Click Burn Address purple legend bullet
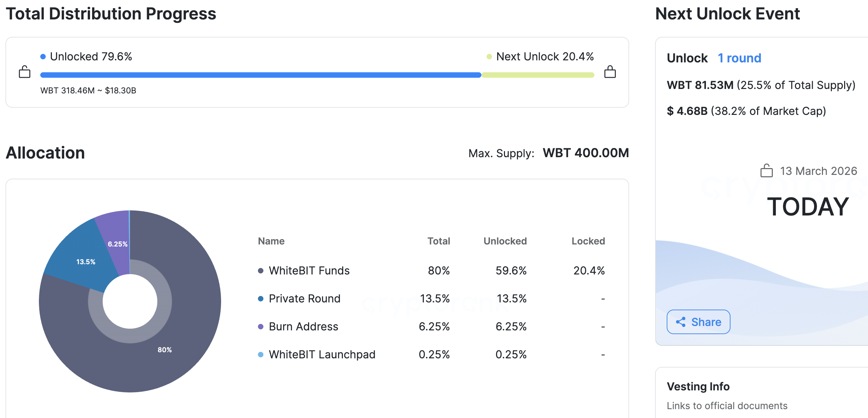This screenshot has height=418, width=868. [261, 327]
